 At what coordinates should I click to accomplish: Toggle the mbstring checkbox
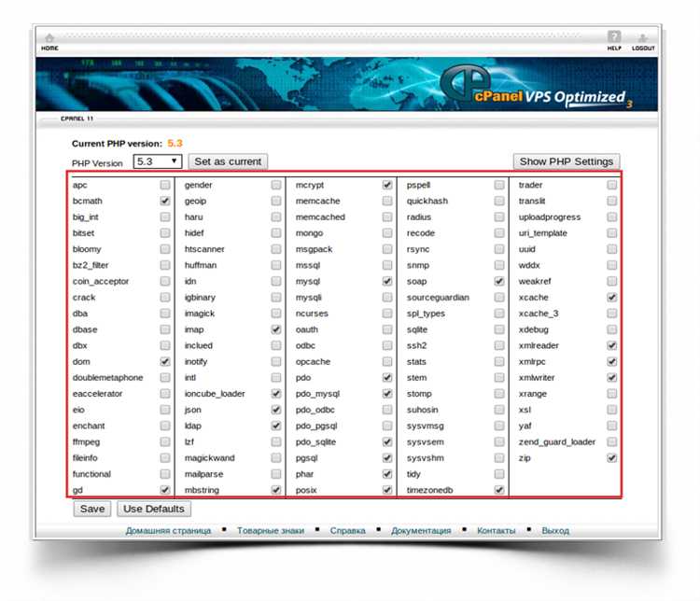click(276, 490)
